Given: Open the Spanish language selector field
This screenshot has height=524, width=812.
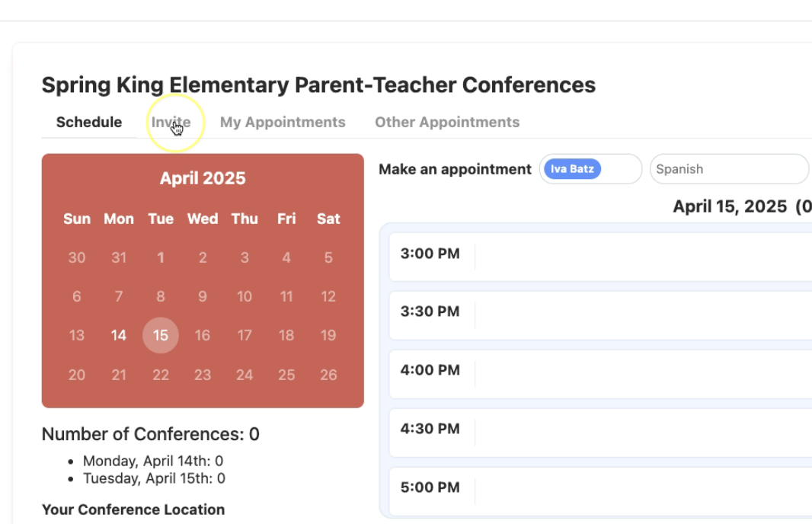Looking at the screenshot, I should 728,169.
